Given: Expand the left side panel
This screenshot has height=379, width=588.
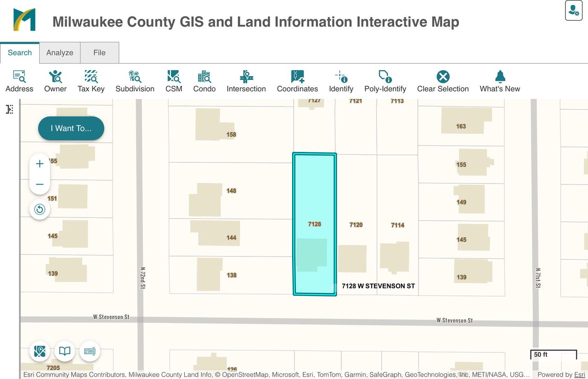Looking at the screenshot, I should (10, 109).
